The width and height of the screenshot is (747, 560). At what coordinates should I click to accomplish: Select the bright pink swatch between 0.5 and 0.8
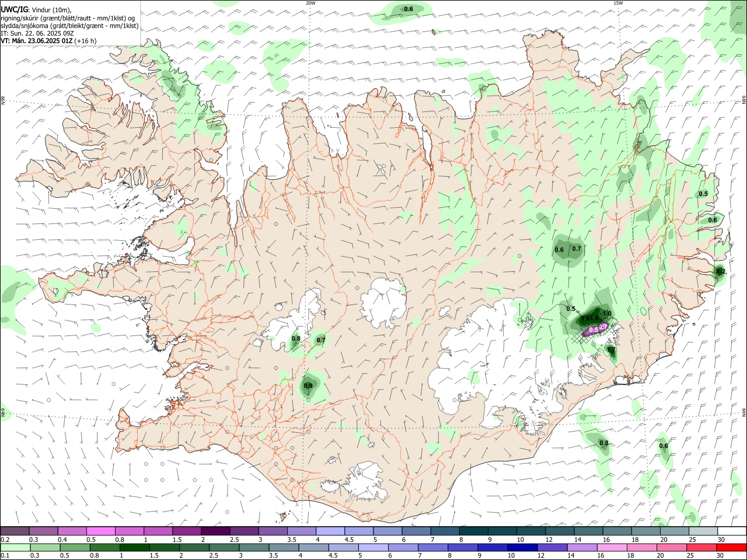100,531
